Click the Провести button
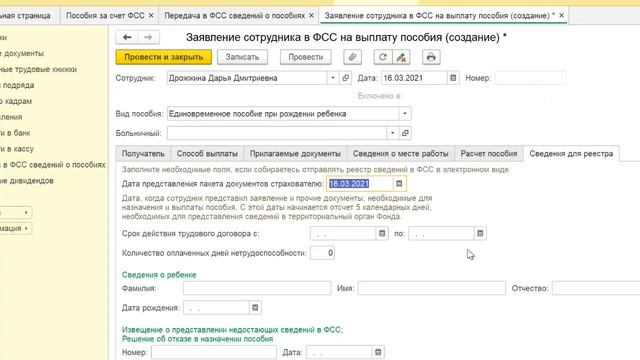The height and width of the screenshot is (360, 640). coord(306,57)
